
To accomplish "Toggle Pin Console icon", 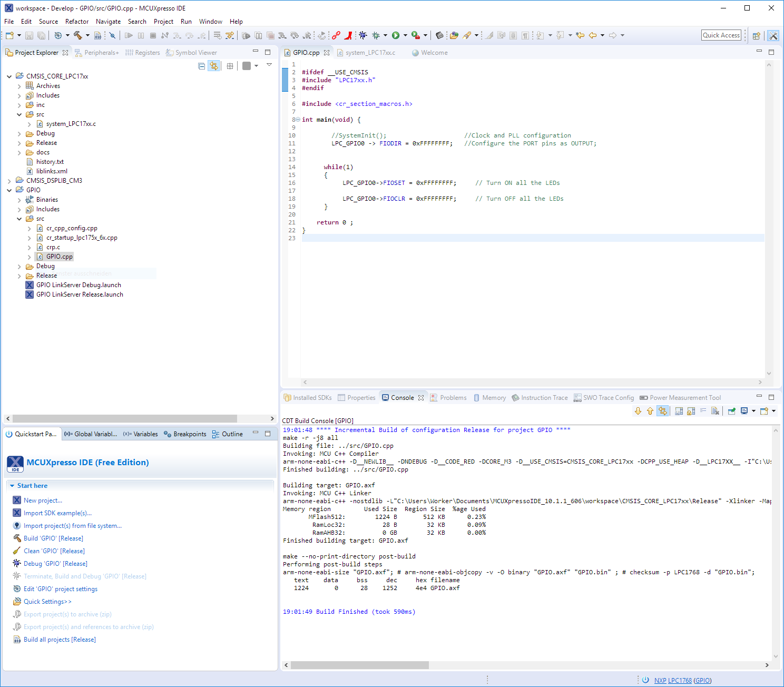I will pos(732,411).
